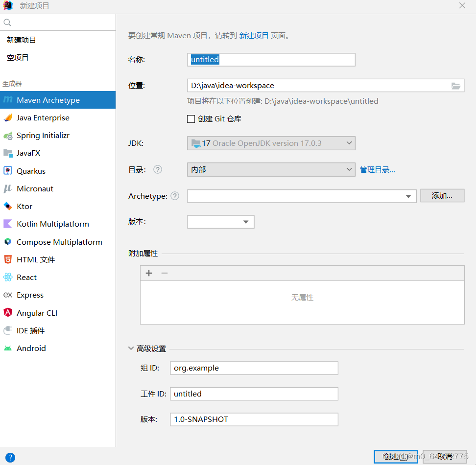Open help for the Archetype field
This screenshot has height=465, width=476.
(175, 196)
